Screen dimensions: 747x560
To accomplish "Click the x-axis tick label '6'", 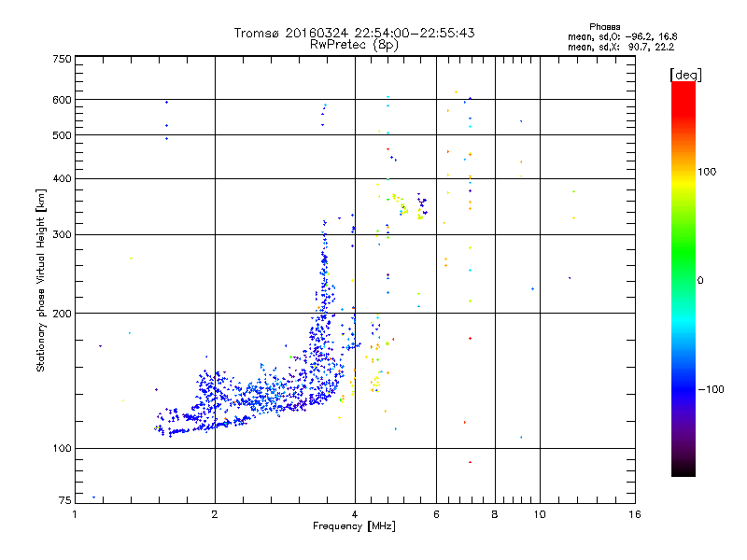I will 436,514.
